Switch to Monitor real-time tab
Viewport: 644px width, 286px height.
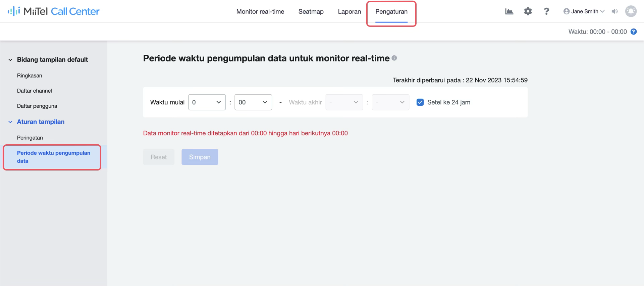[260, 11]
